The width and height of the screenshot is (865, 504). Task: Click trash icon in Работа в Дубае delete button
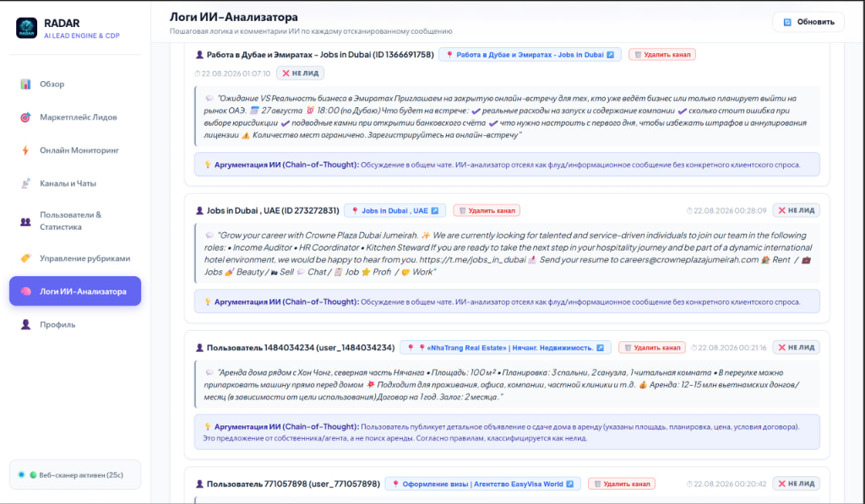point(638,55)
